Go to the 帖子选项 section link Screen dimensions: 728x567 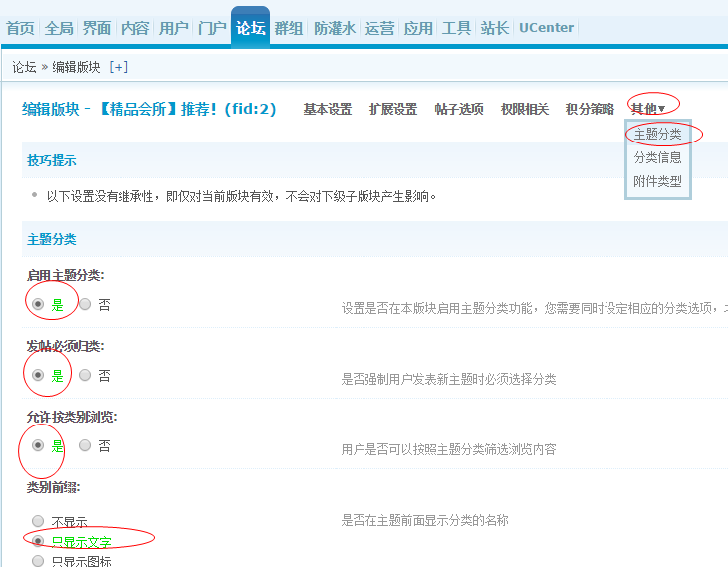(459, 109)
